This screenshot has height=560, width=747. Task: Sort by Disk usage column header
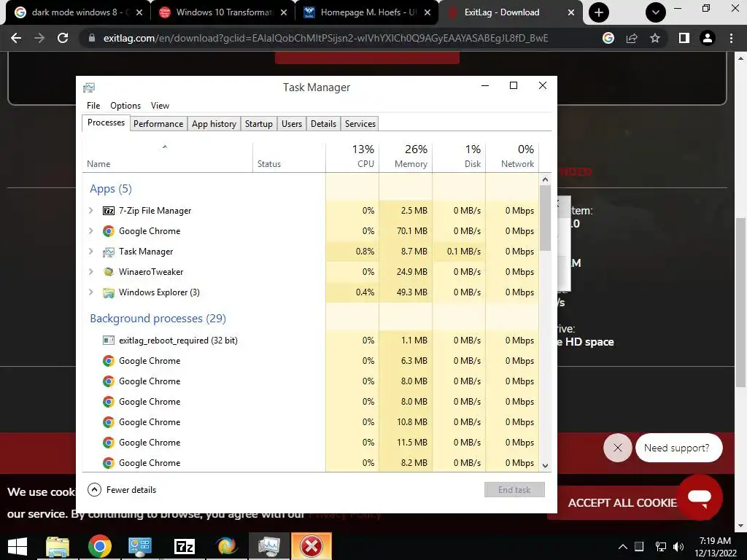(x=459, y=157)
